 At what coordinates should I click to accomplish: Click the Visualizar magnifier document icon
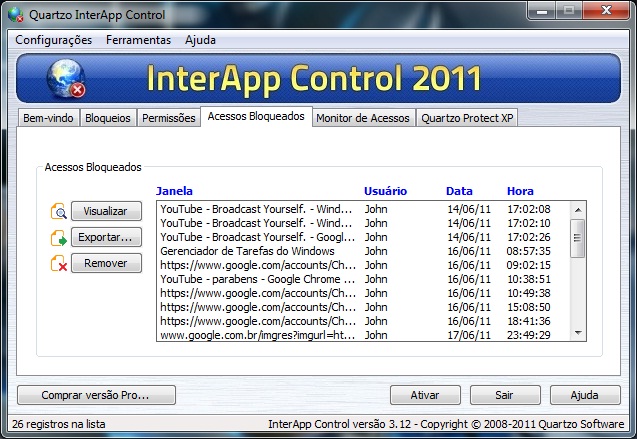point(58,211)
